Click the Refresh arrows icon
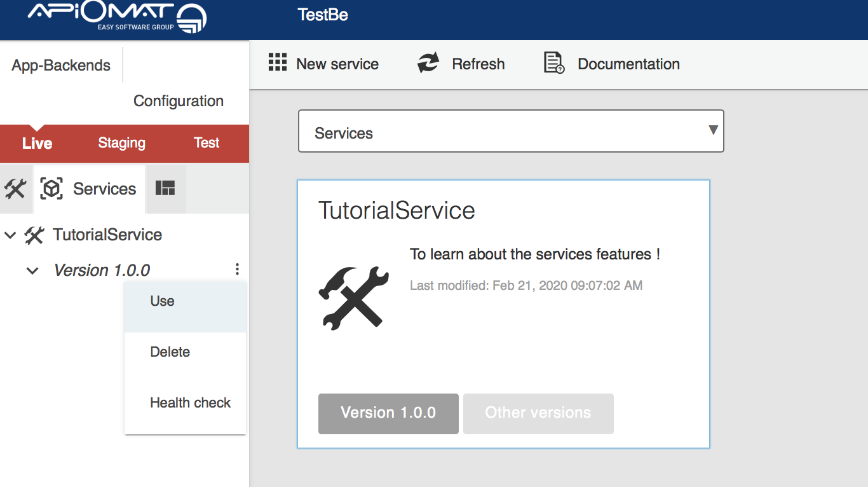868x487 pixels. [x=428, y=63]
